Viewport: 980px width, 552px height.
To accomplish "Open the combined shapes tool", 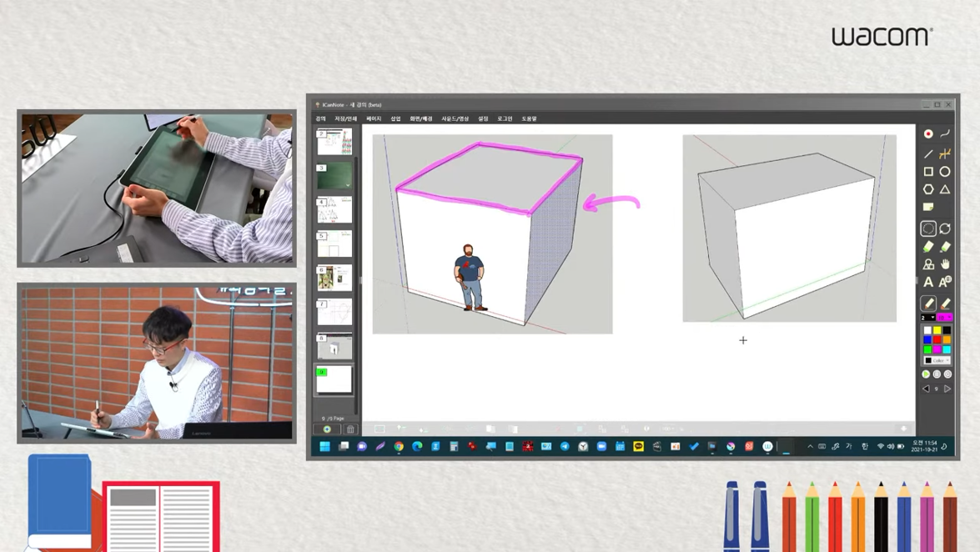I will click(928, 264).
